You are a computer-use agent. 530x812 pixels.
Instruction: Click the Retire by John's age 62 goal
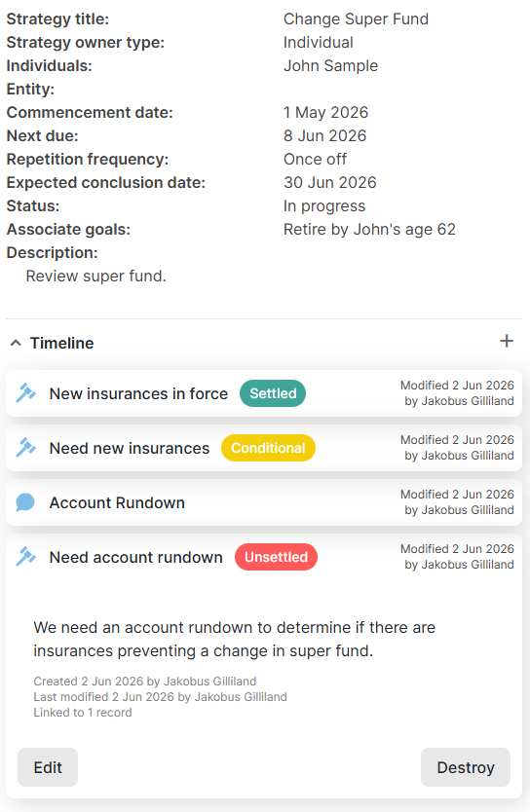(x=369, y=230)
